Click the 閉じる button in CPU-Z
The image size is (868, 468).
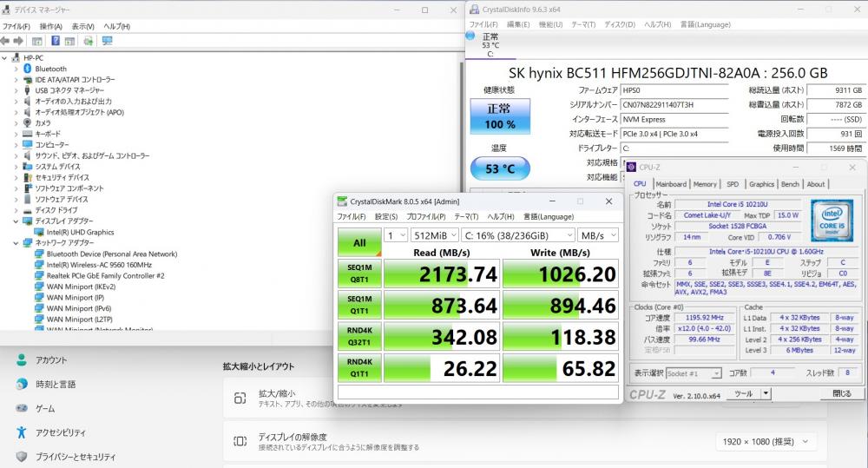tap(841, 394)
